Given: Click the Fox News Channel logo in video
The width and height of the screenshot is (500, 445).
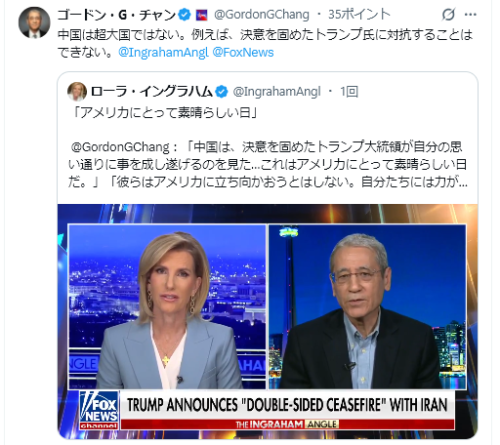Looking at the screenshot, I should point(99,410).
